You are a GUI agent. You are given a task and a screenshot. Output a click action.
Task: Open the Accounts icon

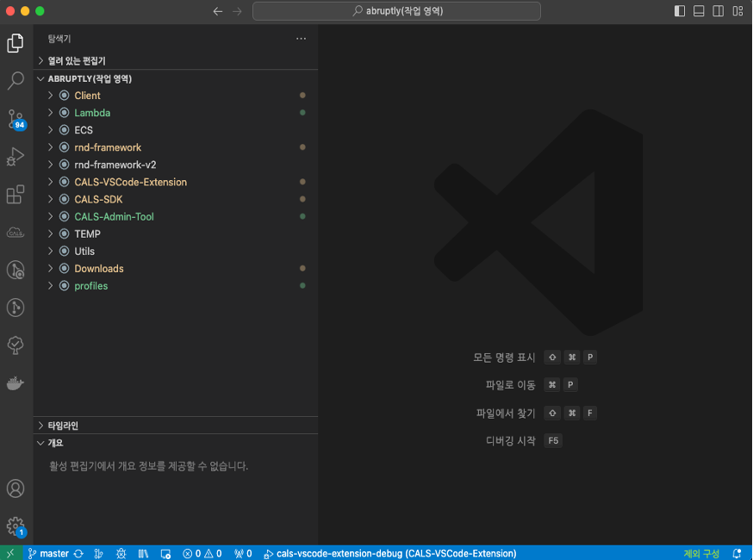[16, 488]
